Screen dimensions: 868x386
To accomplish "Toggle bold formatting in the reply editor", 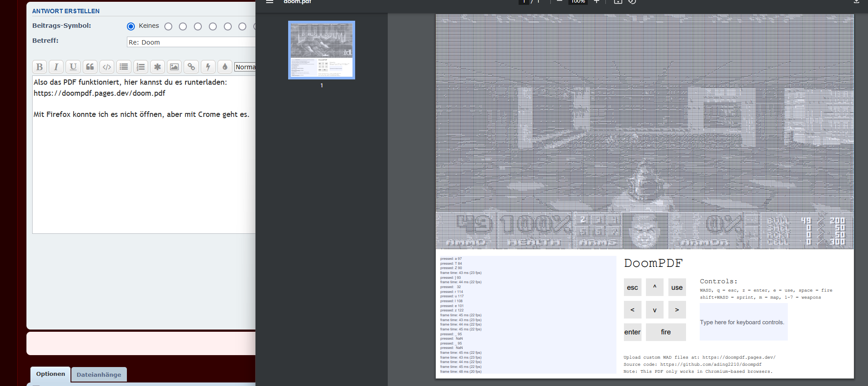I will click(39, 67).
